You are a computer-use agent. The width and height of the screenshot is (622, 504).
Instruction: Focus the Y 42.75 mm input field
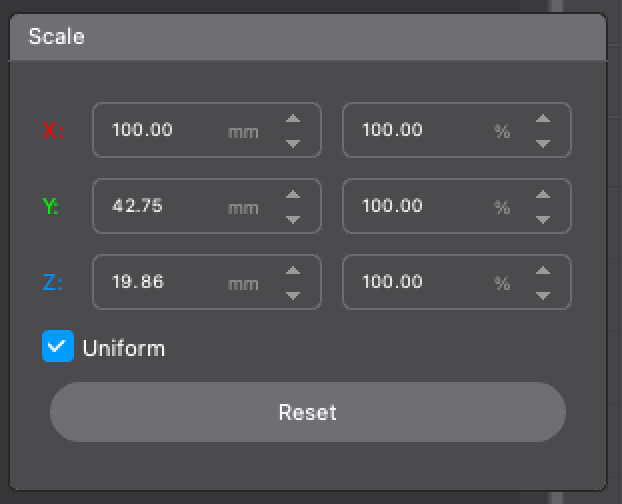(207, 206)
